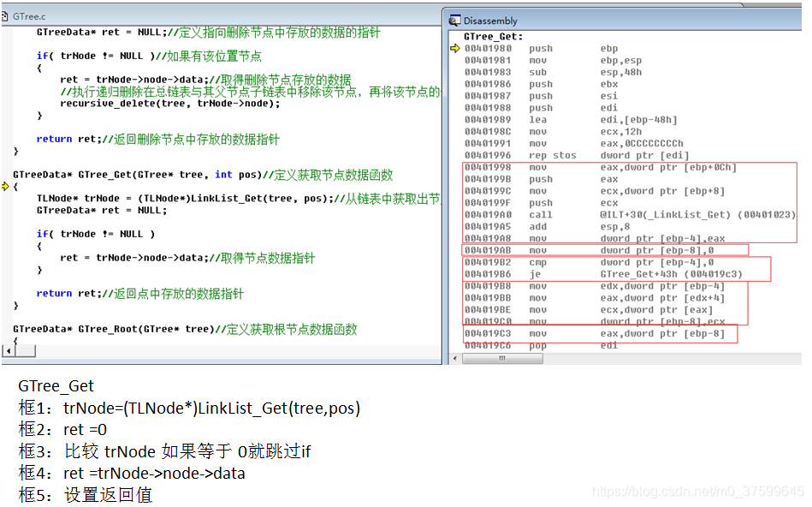Click address 00401988 push edi line
The image size is (812, 507).
(x=541, y=108)
